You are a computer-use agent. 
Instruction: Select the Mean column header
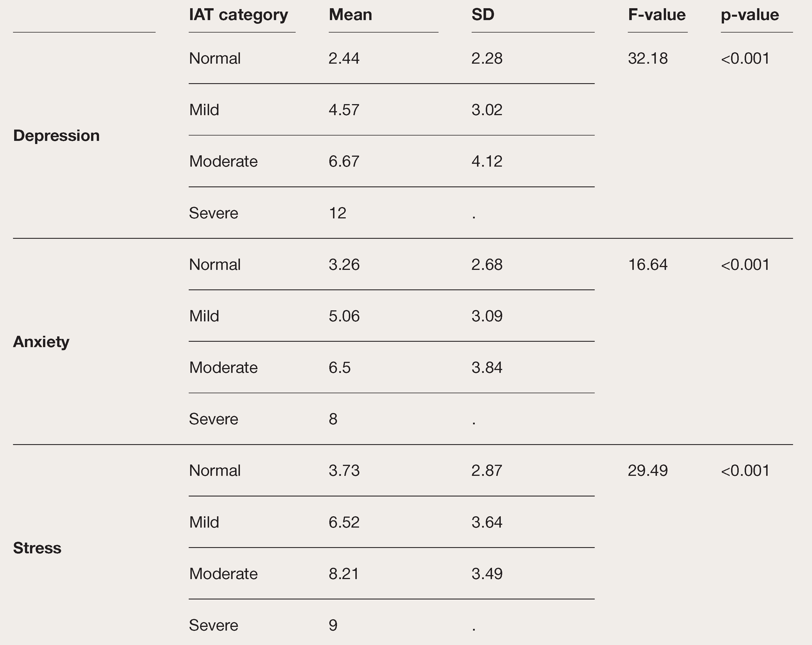pyautogui.click(x=350, y=15)
